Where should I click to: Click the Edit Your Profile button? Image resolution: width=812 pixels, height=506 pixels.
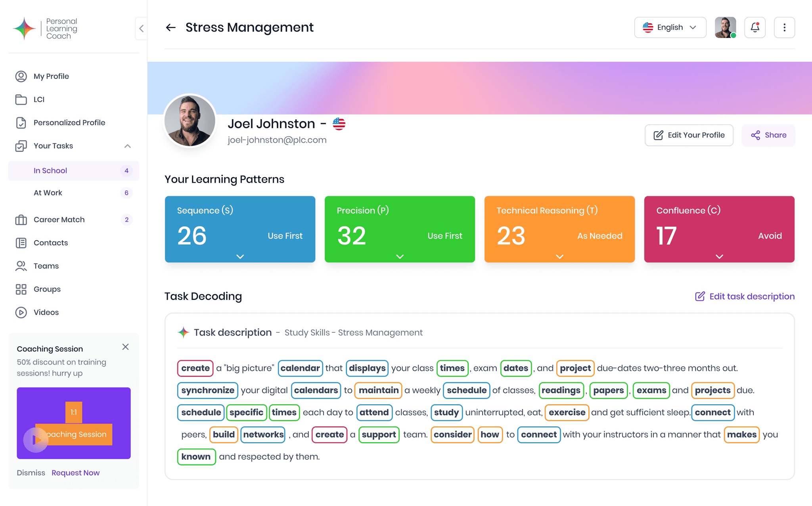[689, 135]
